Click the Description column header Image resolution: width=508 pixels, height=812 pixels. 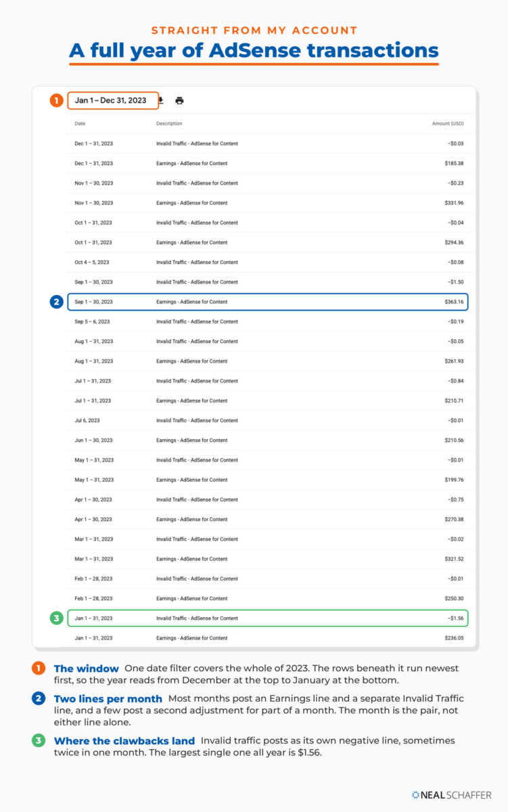pyautogui.click(x=169, y=124)
